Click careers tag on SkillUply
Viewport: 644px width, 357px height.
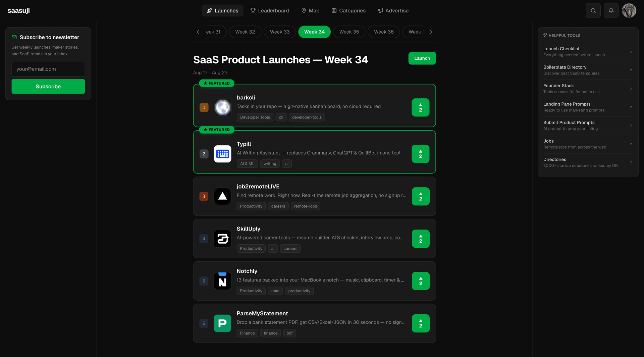point(290,249)
